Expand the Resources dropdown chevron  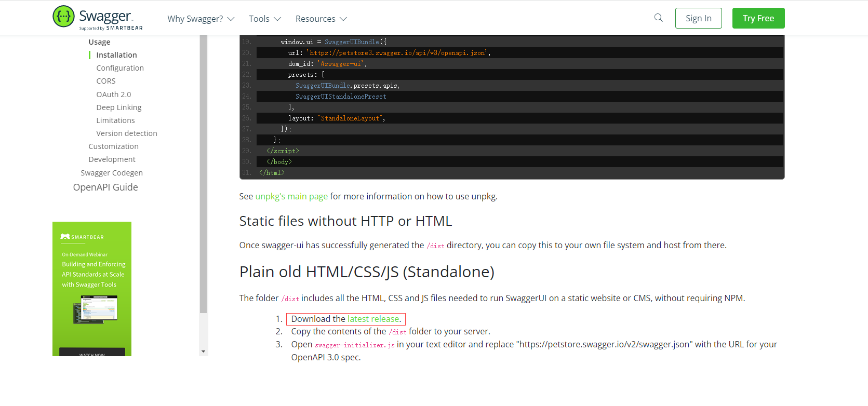point(343,19)
